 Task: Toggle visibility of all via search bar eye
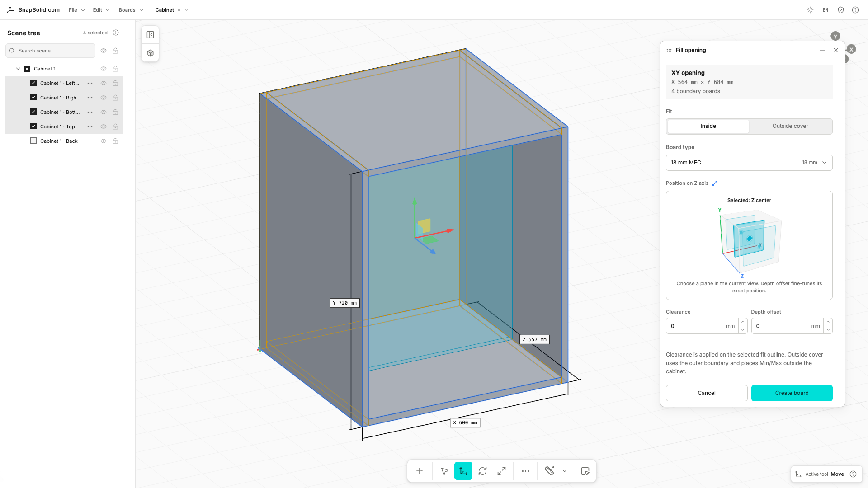[104, 51]
